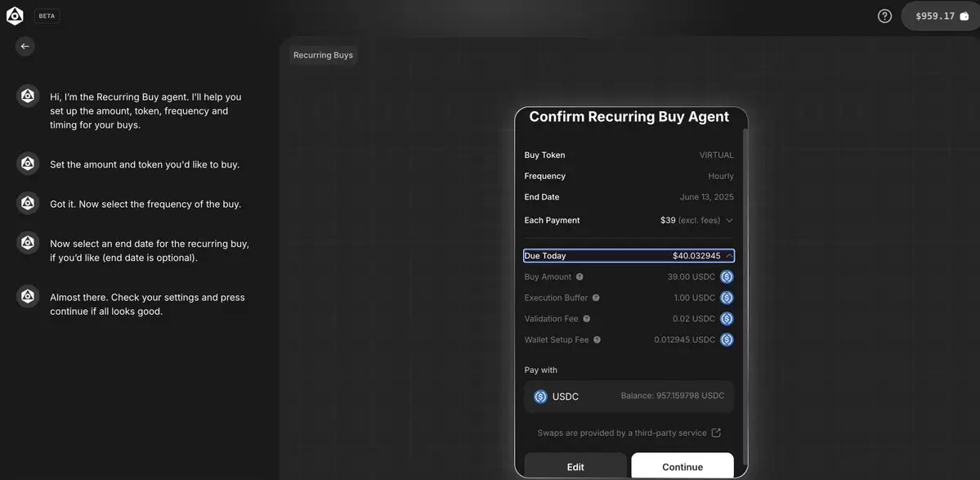Select the Recurring Buys tab
980x480 pixels.
click(323, 55)
